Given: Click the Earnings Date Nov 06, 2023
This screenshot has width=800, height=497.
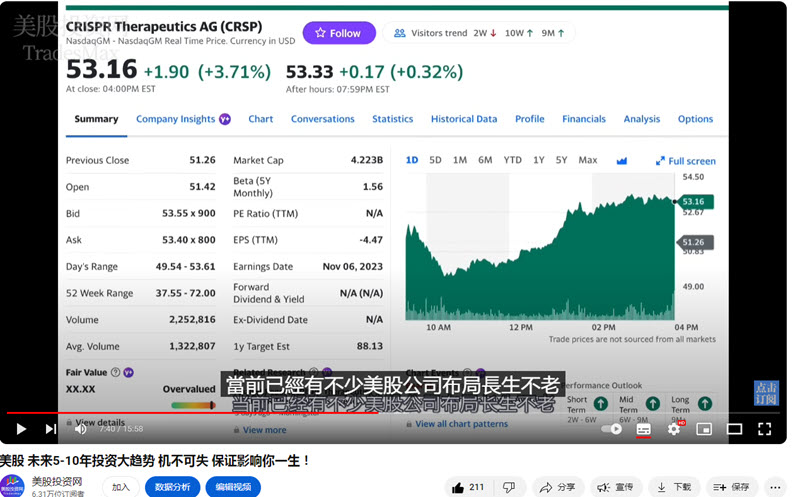Looking at the screenshot, I should pos(353,266).
